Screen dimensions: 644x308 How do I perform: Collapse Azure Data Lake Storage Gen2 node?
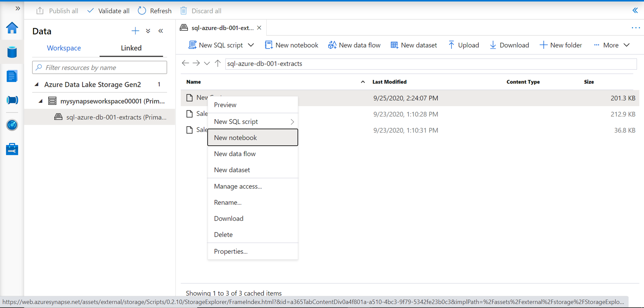tap(37, 84)
